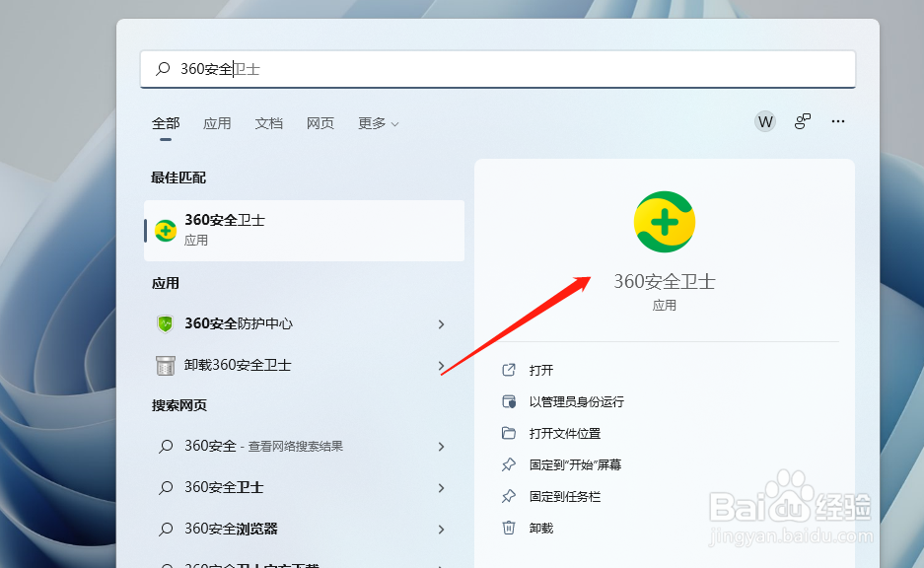The height and width of the screenshot is (568, 924).
Task: Choose 卸载 in the preview actions
Action: [541, 529]
